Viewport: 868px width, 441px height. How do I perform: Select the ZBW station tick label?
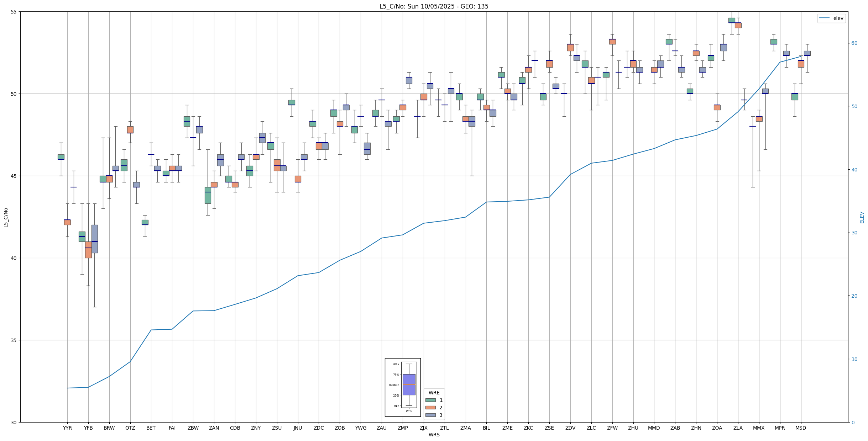(x=193, y=428)
